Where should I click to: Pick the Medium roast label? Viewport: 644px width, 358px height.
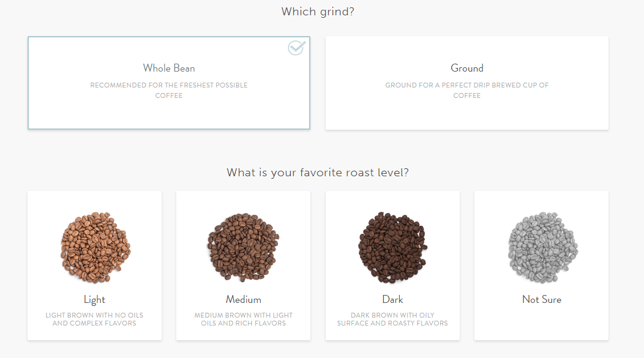tap(244, 300)
